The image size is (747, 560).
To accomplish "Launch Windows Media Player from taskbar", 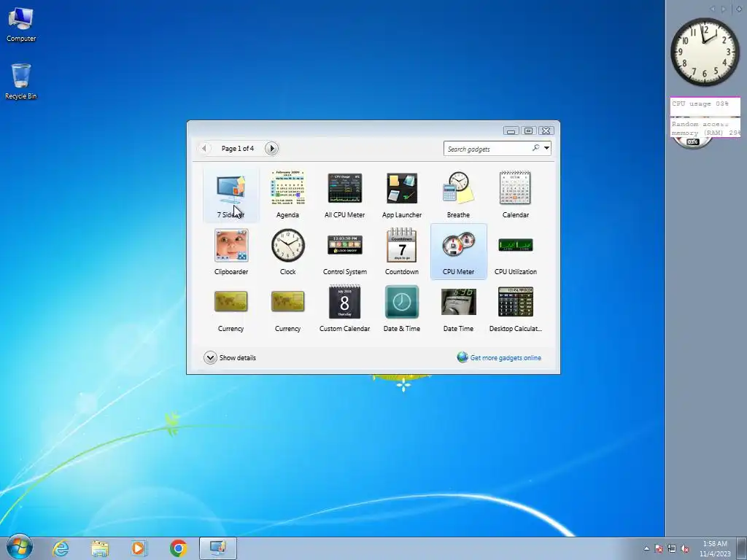I will tap(139, 548).
